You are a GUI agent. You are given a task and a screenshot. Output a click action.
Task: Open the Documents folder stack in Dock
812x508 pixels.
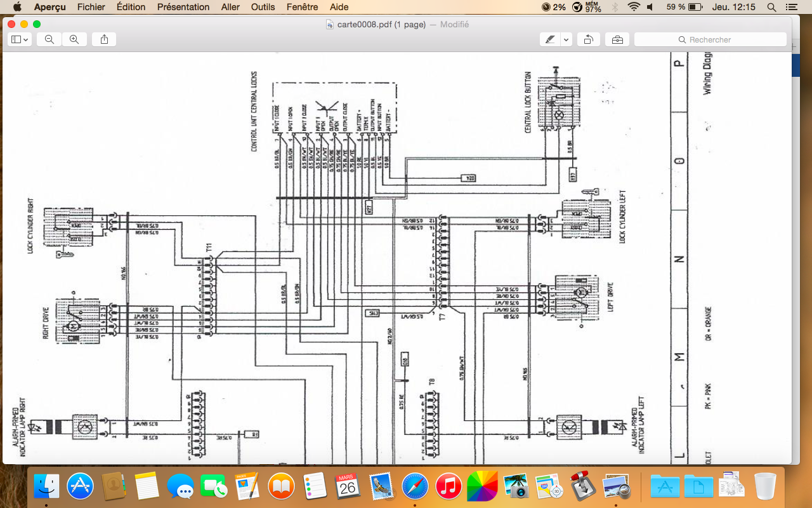[698, 487]
